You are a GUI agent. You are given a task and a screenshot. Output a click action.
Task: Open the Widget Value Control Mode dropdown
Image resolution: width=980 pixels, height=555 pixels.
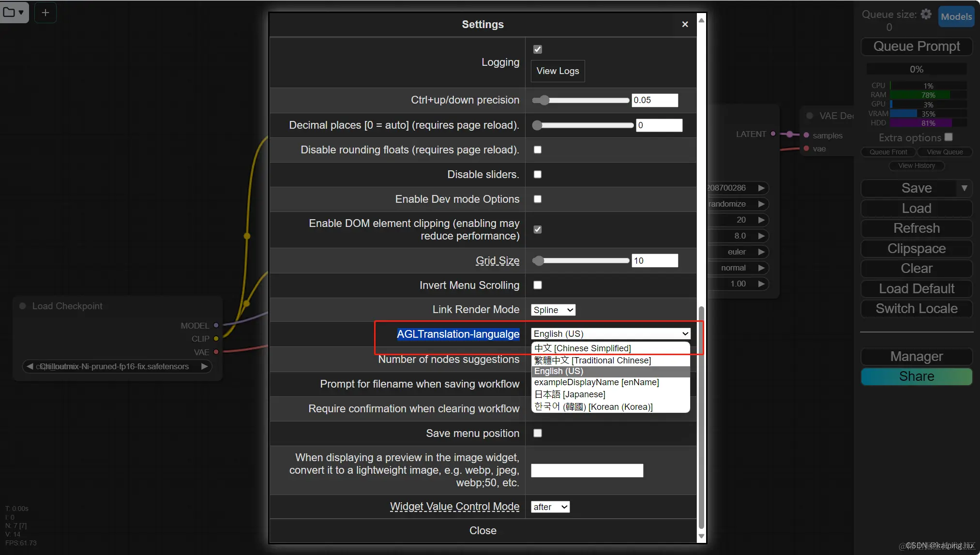click(550, 507)
